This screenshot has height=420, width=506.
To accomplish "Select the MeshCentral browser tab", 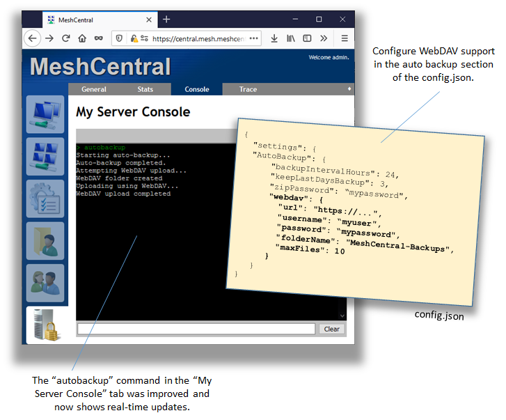I will 100,20.
